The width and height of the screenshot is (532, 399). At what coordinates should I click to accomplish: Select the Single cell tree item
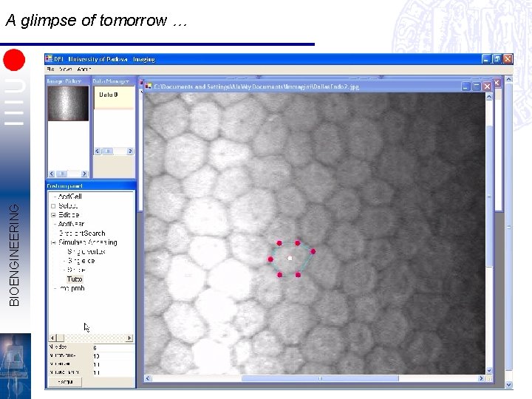(x=81, y=261)
